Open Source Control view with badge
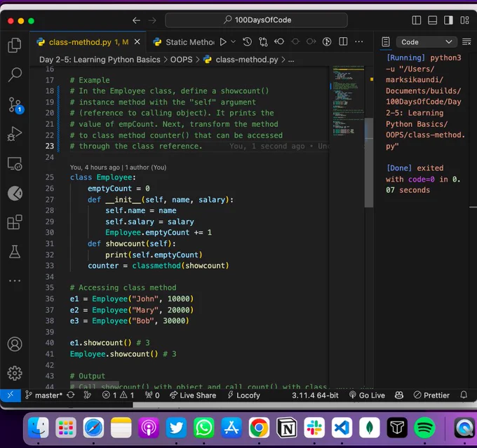Screen dimensions: 477x448 click(x=15, y=105)
